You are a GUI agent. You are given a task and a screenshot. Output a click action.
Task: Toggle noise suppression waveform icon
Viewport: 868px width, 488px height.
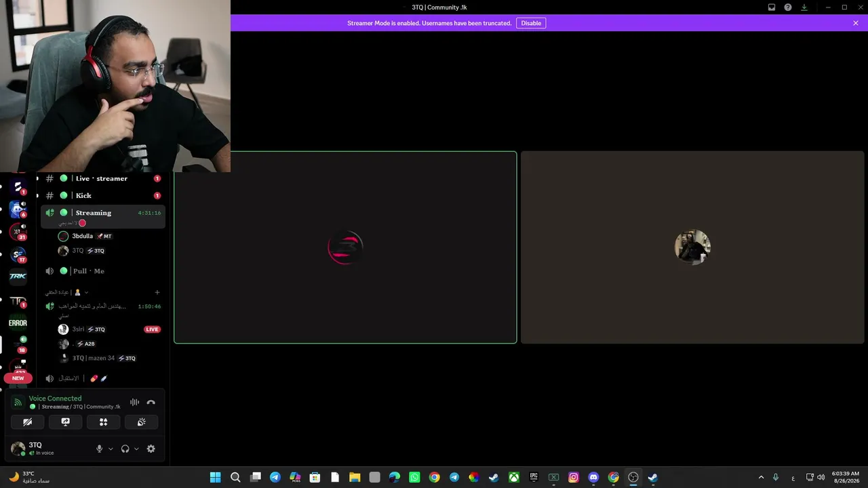(134, 402)
